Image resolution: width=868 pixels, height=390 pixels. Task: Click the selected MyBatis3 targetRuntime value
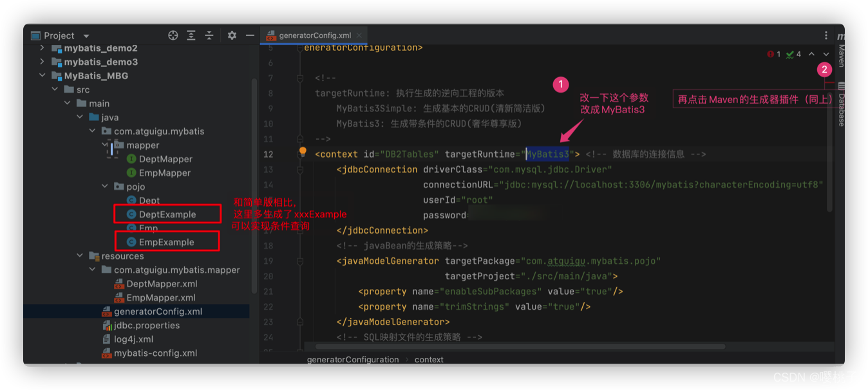pos(548,154)
